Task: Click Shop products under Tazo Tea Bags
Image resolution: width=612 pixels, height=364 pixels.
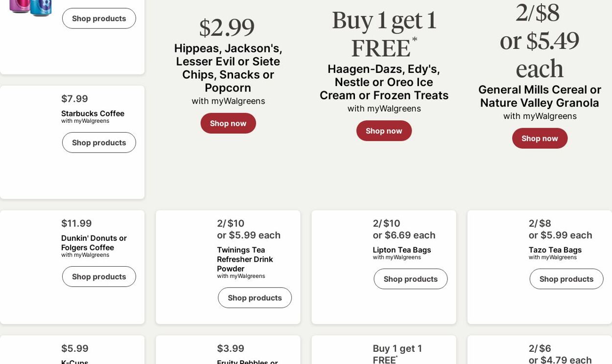Action: pos(566,279)
